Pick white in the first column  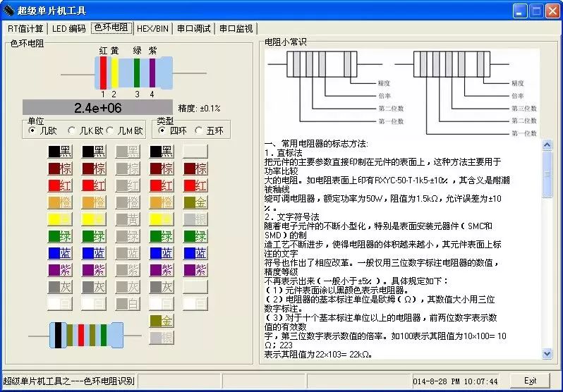pyautogui.click(x=60, y=304)
